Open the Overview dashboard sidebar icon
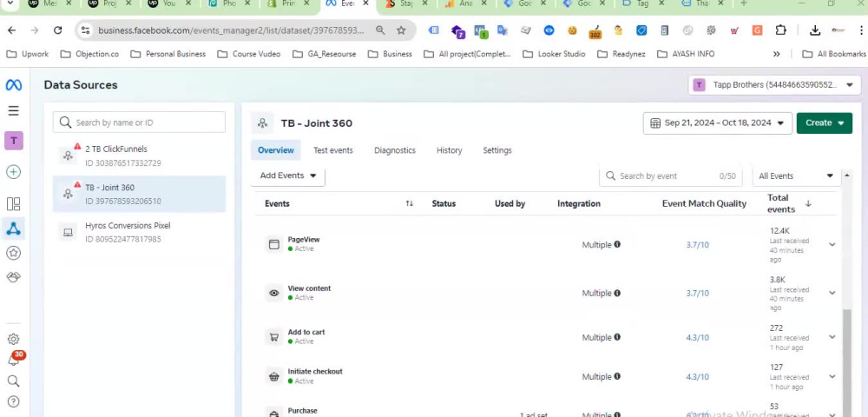This screenshot has height=417, width=868. click(x=14, y=204)
